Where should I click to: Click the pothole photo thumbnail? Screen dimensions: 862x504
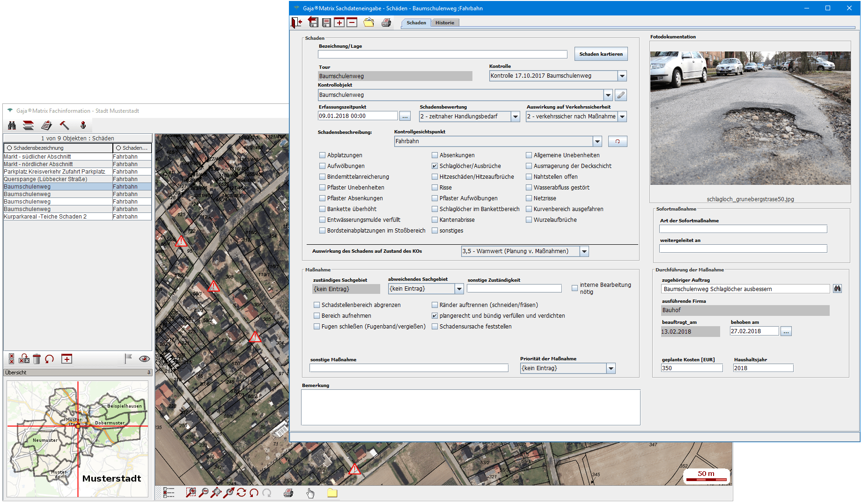pos(750,118)
